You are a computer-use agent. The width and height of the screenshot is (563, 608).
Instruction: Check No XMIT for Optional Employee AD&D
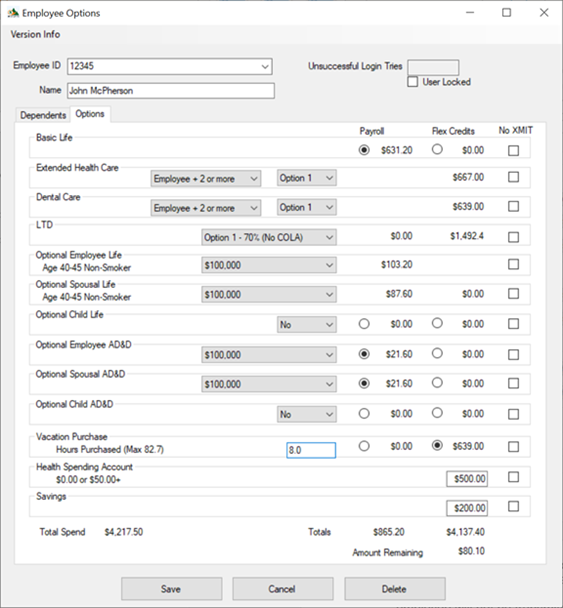pos(513,355)
